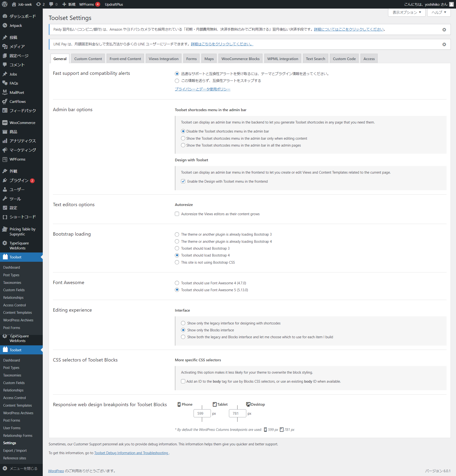Open the Access tab
The image size is (456, 476).
[x=369, y=58]
